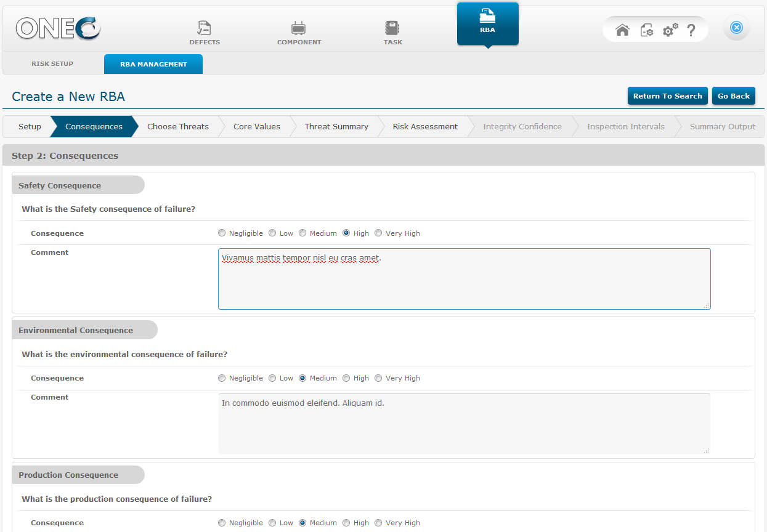The height and width of the screenshot is (532, 767).
Task: Open help question mark icon
Action: click(691, 30)
